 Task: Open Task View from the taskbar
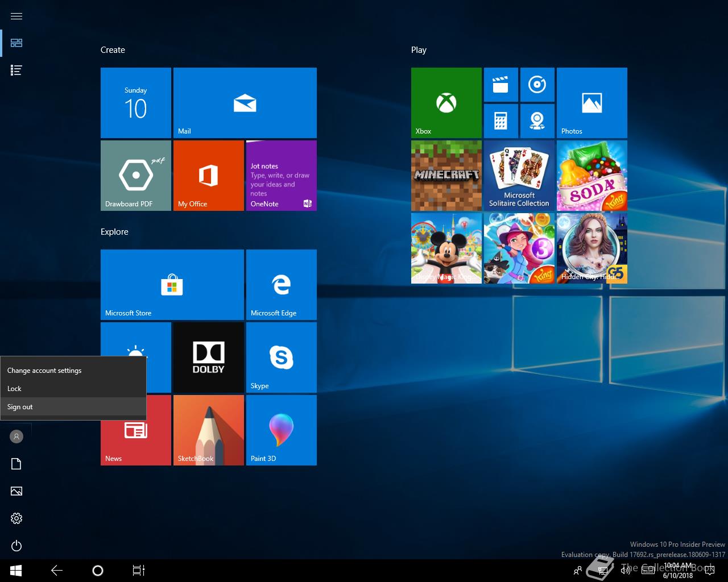(139, 571)
